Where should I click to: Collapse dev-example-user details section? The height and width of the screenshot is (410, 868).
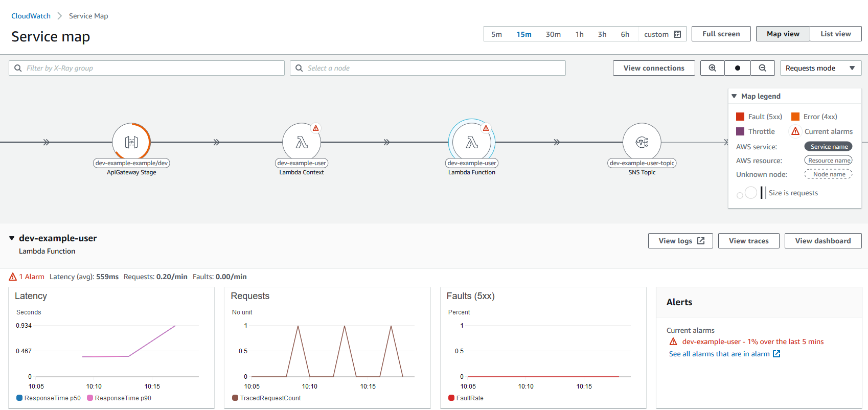12,238
